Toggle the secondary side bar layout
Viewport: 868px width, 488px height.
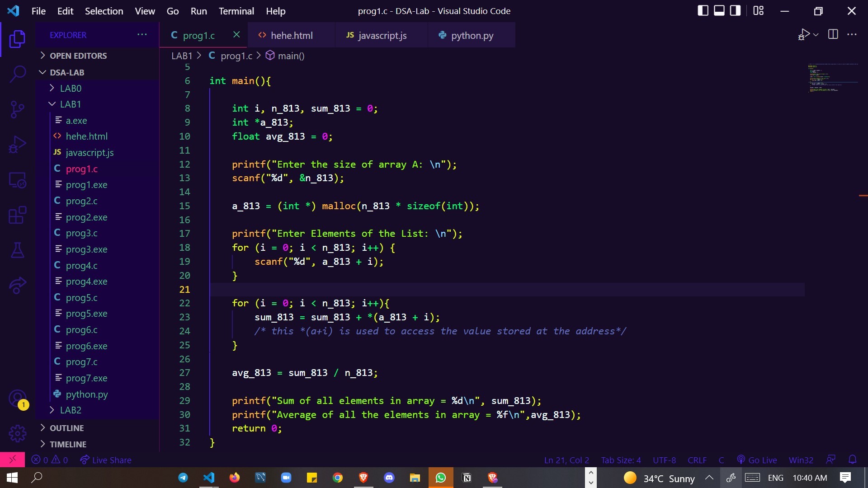click(x=736, y=11)
